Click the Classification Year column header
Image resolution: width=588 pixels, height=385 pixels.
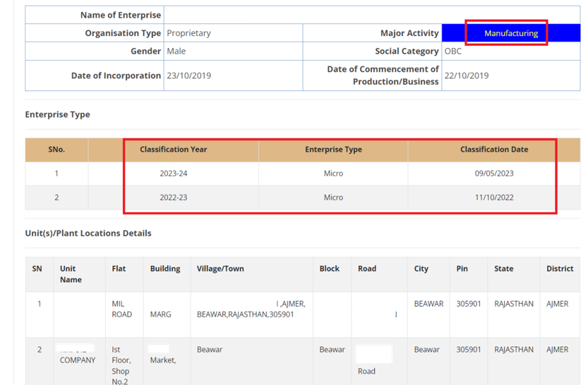coord(174,149)
